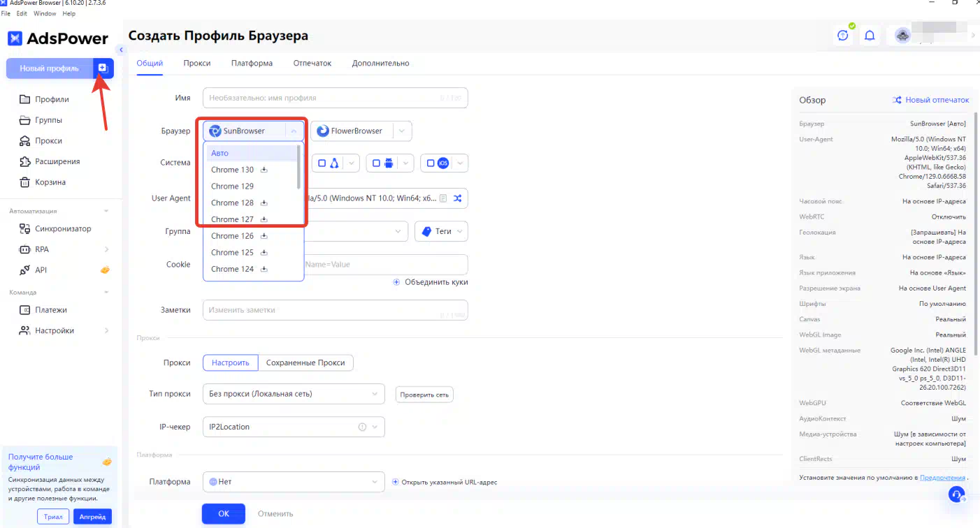Click the OK button

pos(224,513)
